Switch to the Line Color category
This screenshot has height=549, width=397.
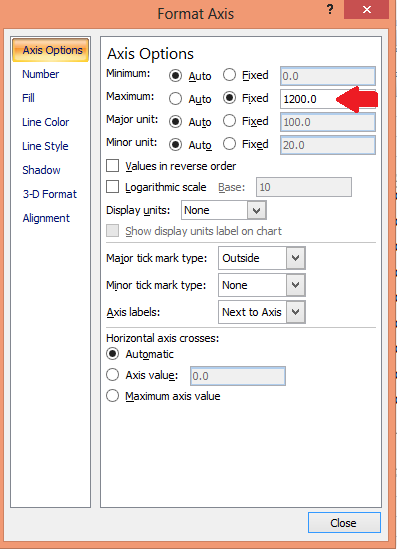pos(46,122)
